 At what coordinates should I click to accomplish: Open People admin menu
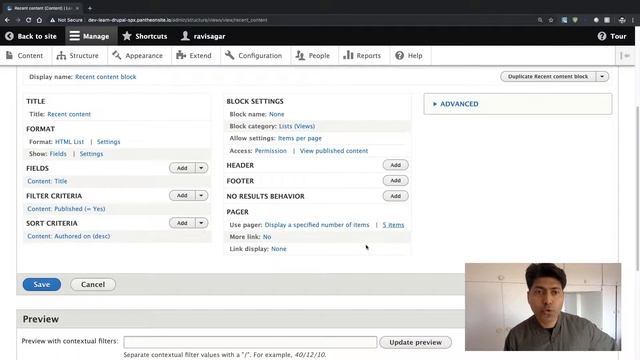pos(313,56)
